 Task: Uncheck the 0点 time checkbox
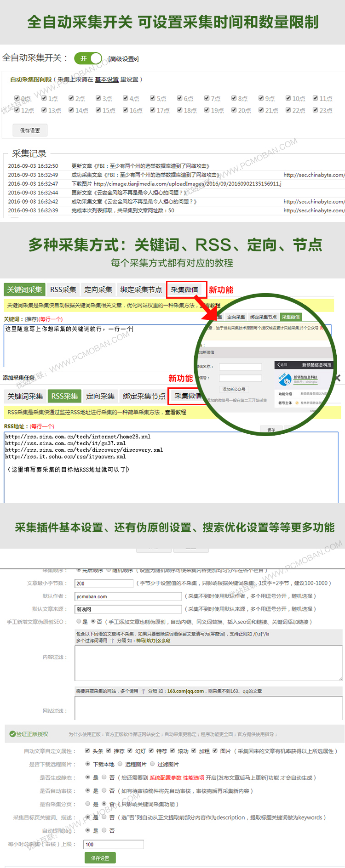[x=17, y=98]
